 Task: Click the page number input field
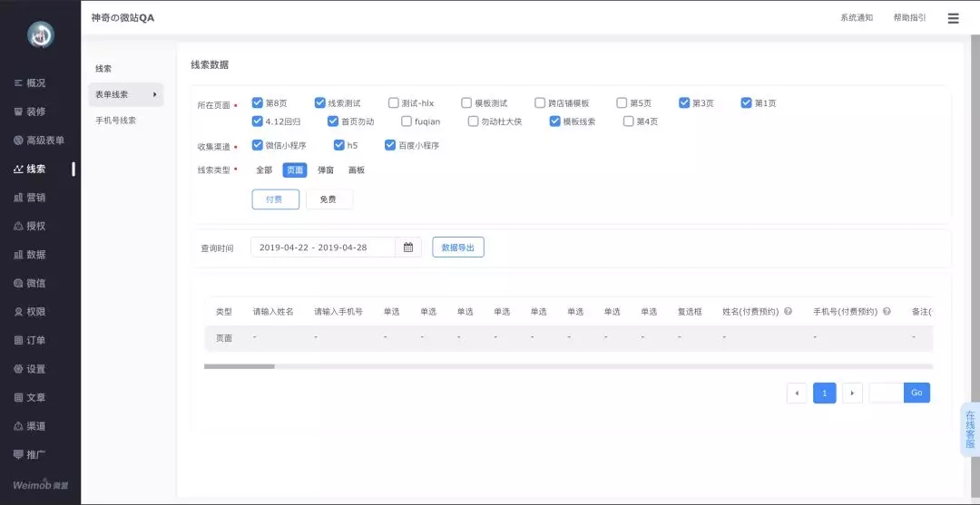[x=886, y=393]
